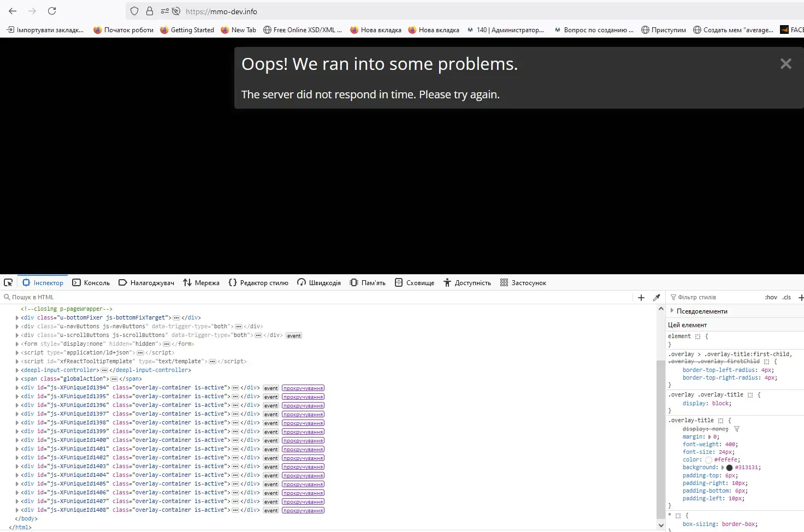
Task: Expand the deepl-input-controller node
Action: [17, 370]
